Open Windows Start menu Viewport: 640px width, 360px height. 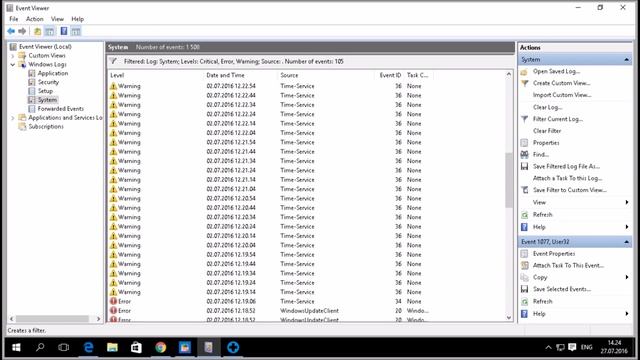16,347
